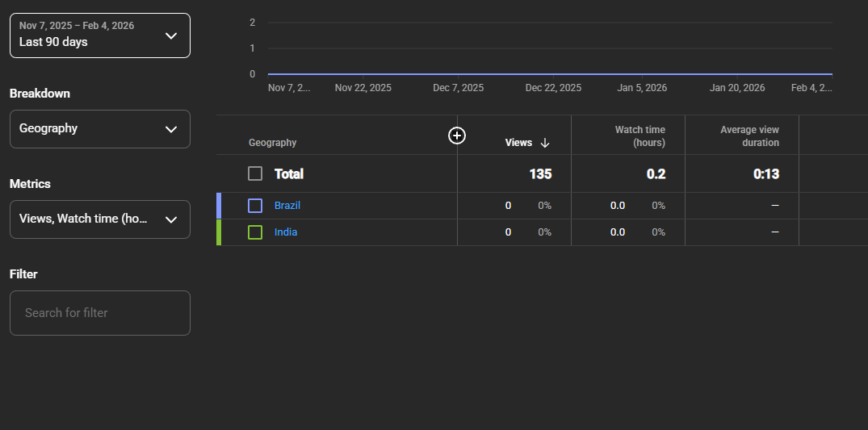The width and height of the screenshot is (868, 430).
Task: Click Brazil's blue color bar
Action: 219,206
